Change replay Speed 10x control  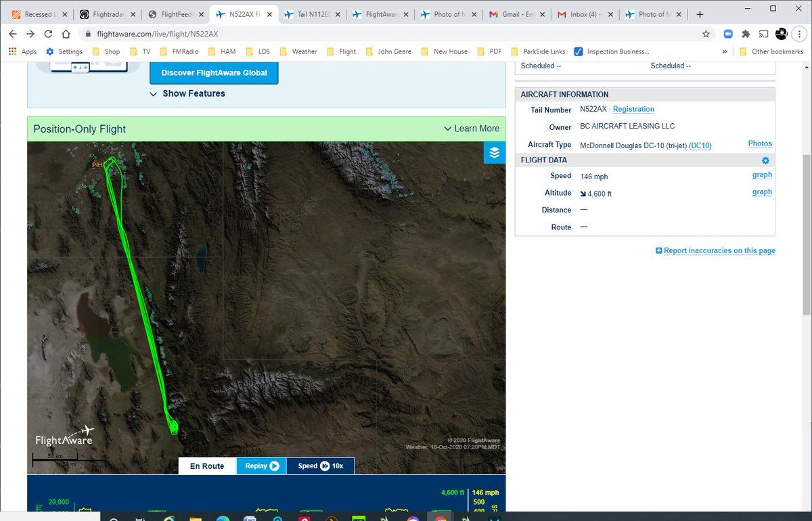coord(321,466)
